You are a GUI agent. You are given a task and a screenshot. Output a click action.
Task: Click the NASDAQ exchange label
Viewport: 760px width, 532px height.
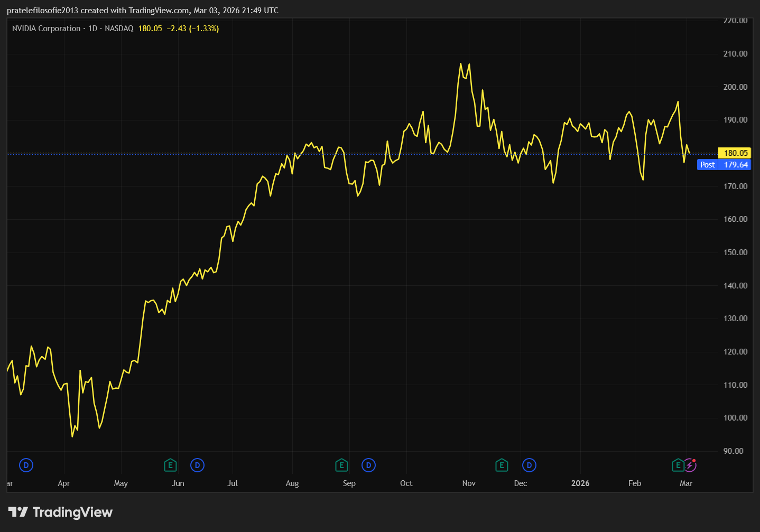pyautogui.click(x=119, y=29)
